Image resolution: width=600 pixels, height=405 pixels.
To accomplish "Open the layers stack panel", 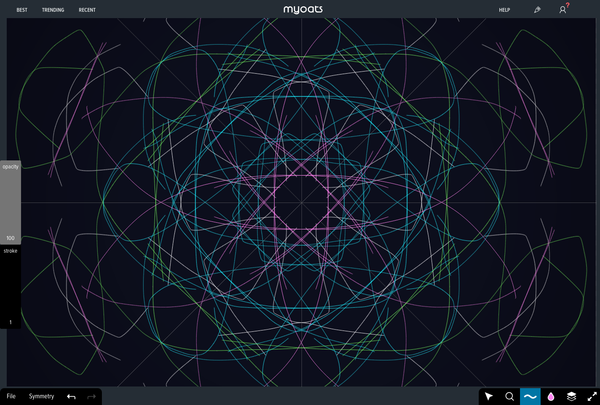I will pos(571,396).
